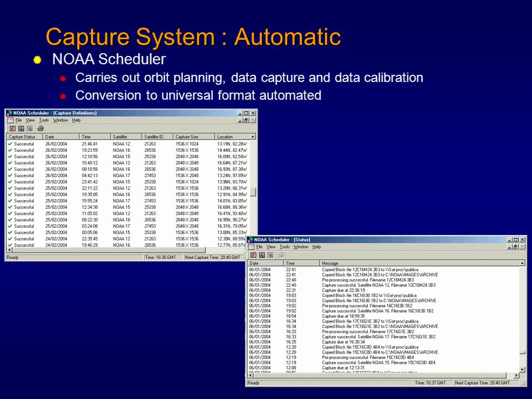The width and height of the screenshot is (532, 399).
Task: Click the printer icon in Capture Definitions toolbar
Action: click(40, 128)
